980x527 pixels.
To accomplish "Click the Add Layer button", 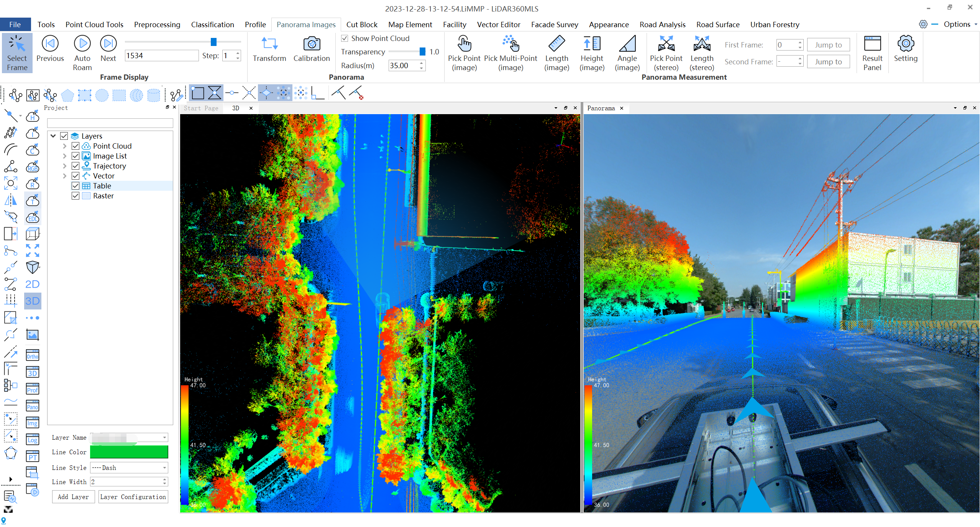I will (x=73, y=497).
